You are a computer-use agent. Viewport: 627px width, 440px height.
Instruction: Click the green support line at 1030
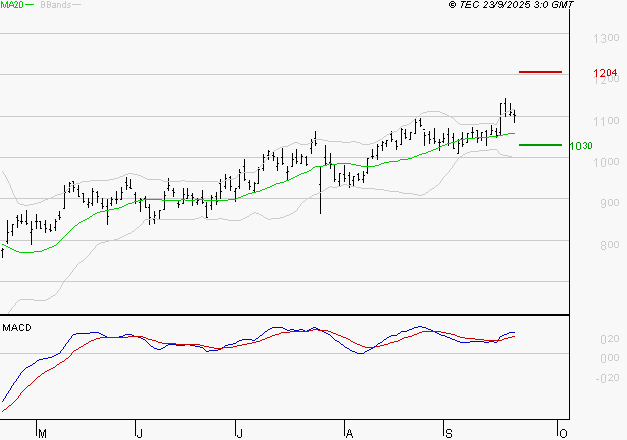click(x=540, y=145)
